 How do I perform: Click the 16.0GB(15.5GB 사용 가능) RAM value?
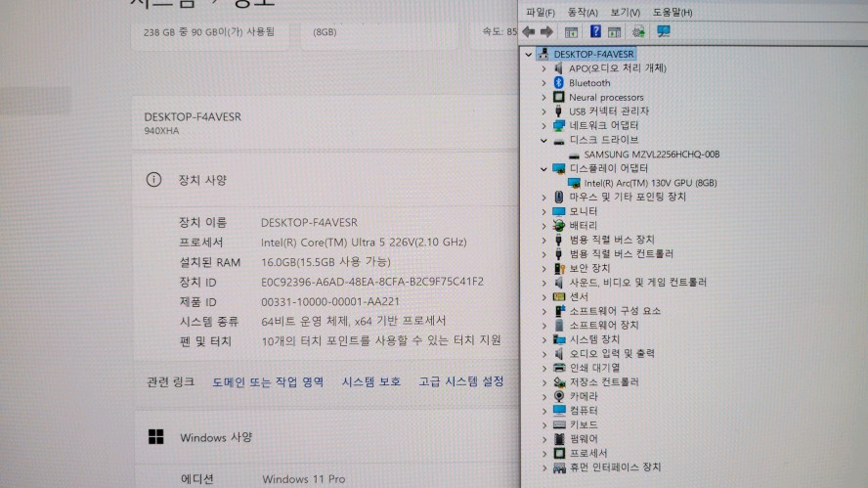[325, 262]
